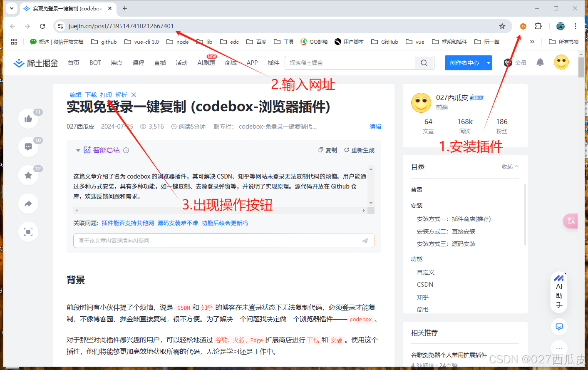The width and height of the screenshot is (588, 370).
Task: Click the notification bell icon
Action: coord(540,62)
